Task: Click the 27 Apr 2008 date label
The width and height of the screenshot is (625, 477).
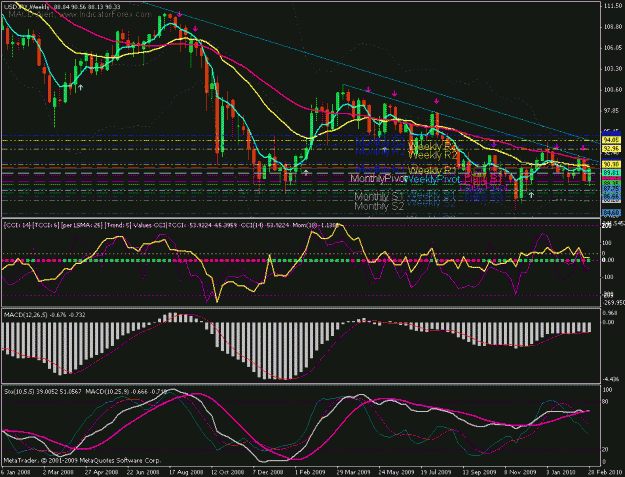Action: 101,472
